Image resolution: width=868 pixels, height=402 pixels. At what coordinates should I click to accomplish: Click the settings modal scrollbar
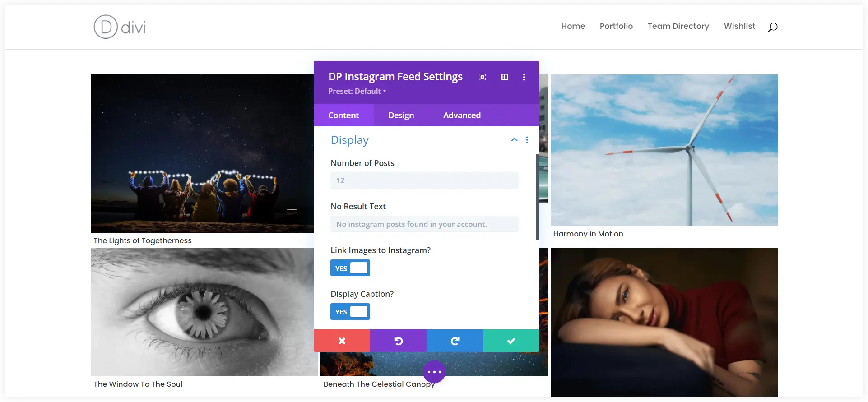(x=537, y=196)
